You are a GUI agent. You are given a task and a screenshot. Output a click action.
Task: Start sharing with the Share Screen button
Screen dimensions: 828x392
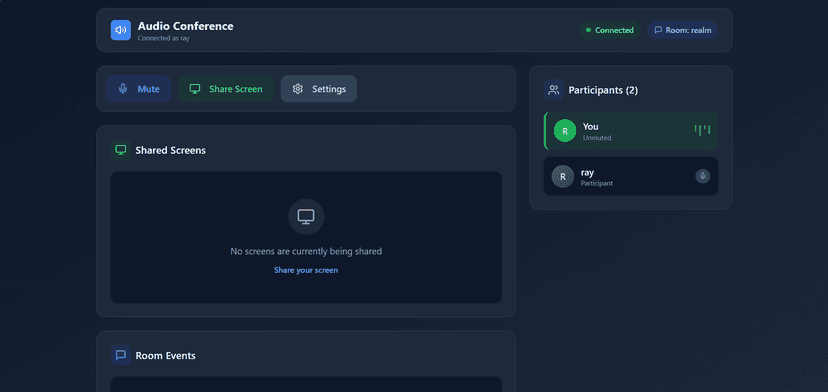pyautogui.click(x=226, y=89)
